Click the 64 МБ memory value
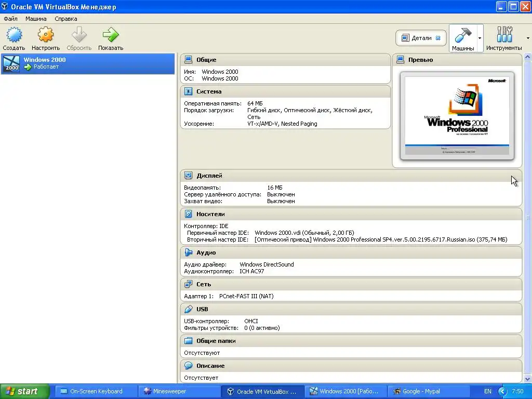The image size is (532, 399). (x=255, y=103)
